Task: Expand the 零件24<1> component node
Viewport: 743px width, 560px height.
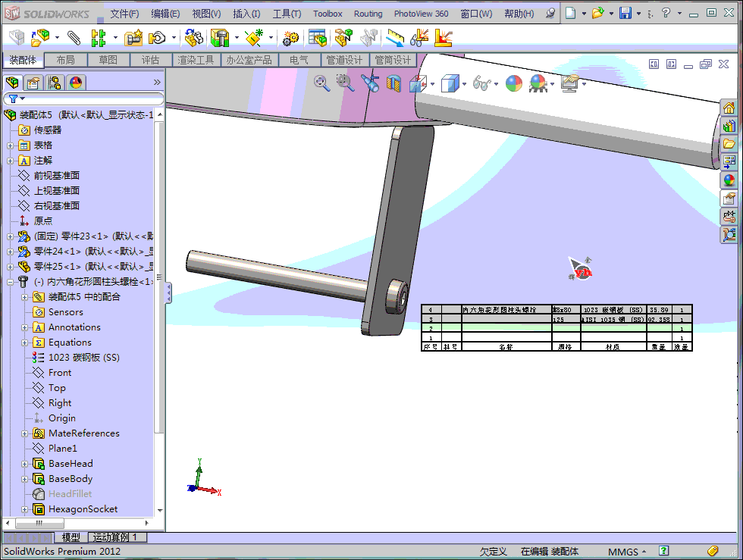Action: click(11, 252)
